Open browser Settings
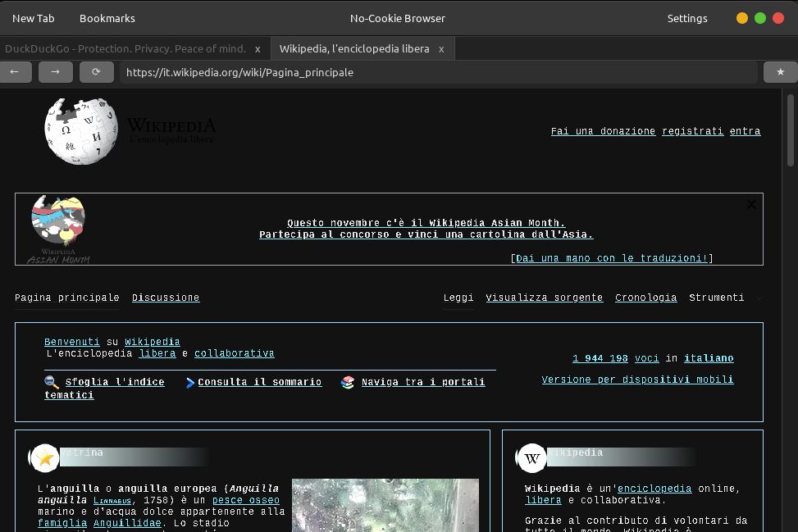 pos(687,18)
